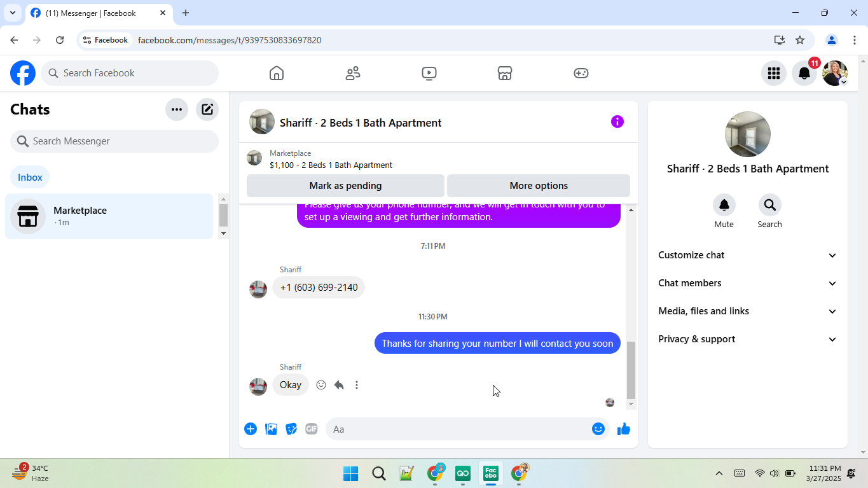Click More options button
868x488 pixels.
tap(539, 186)
